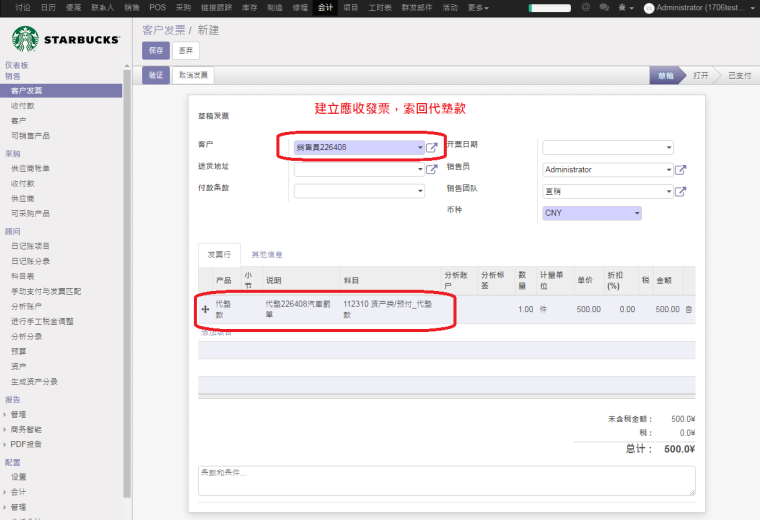This screenshot has width=760, height=520.
Task: Click the 客户发票 breadcrumb link
Action: pos(164,30)
